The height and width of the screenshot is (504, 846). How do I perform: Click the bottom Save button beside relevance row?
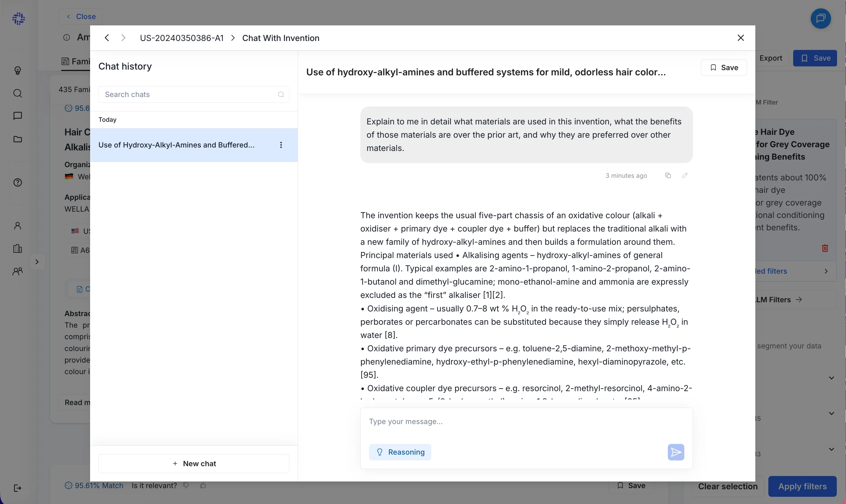point(631,485)
